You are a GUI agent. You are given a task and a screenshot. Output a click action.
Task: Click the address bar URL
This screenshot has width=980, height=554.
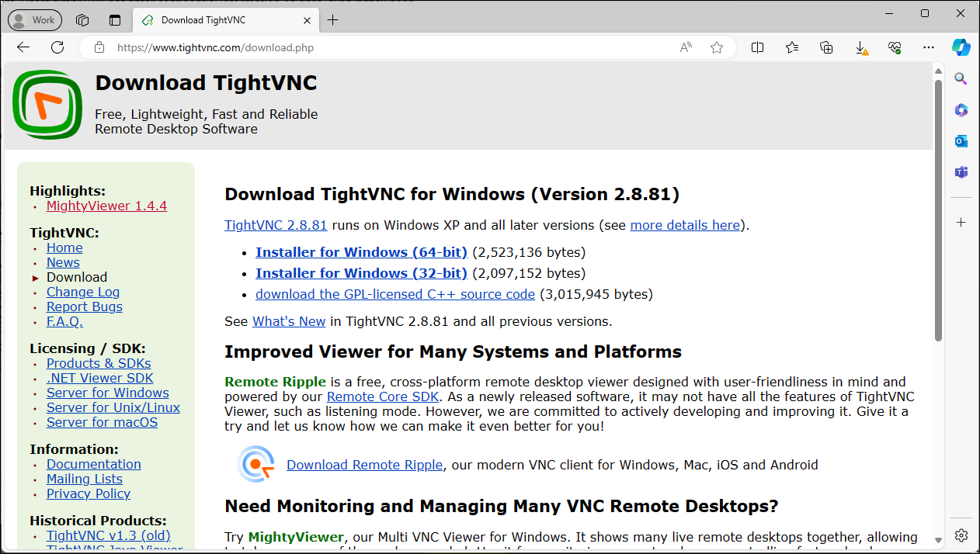(x=216, y=47)
